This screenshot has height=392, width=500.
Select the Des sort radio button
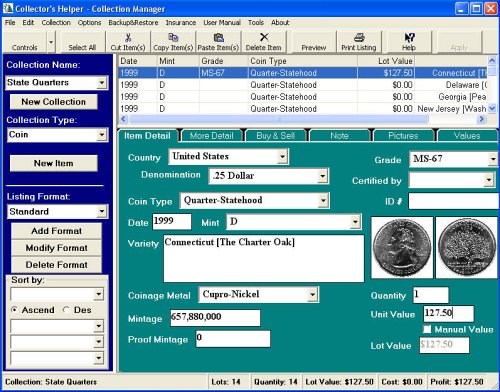pyautogui.click(x=66, y=310)
